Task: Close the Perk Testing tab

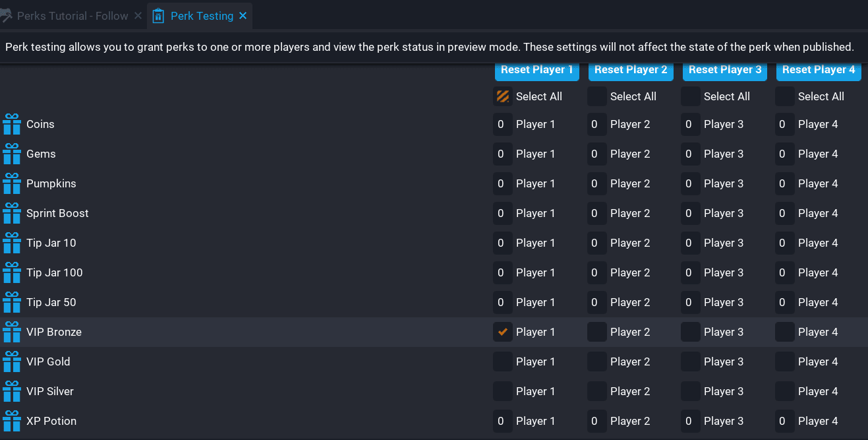Action: [x=243, y=16]
